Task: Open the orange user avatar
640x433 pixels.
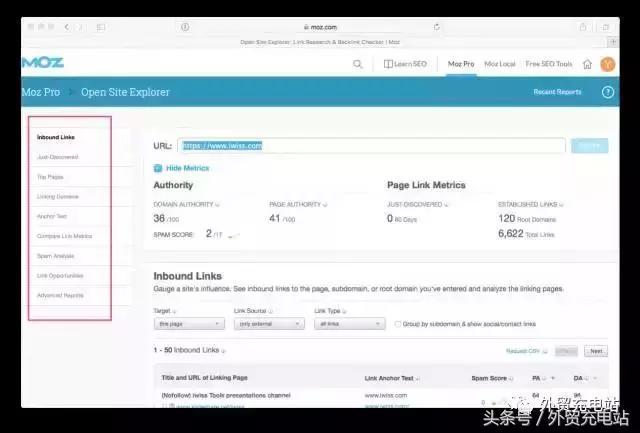Action: pyautogui.click(x=608, y=64)
